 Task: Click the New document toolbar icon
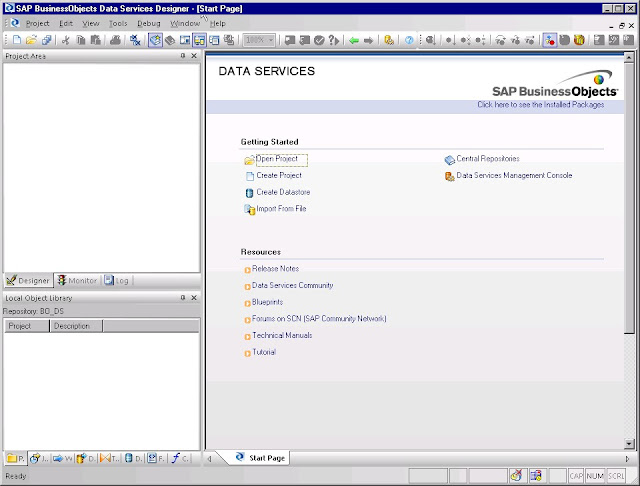click(x=17, y=40)
